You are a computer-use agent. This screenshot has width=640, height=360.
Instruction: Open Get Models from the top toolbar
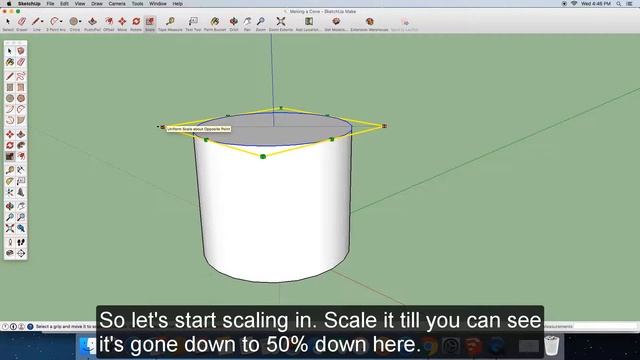[336, 23]
